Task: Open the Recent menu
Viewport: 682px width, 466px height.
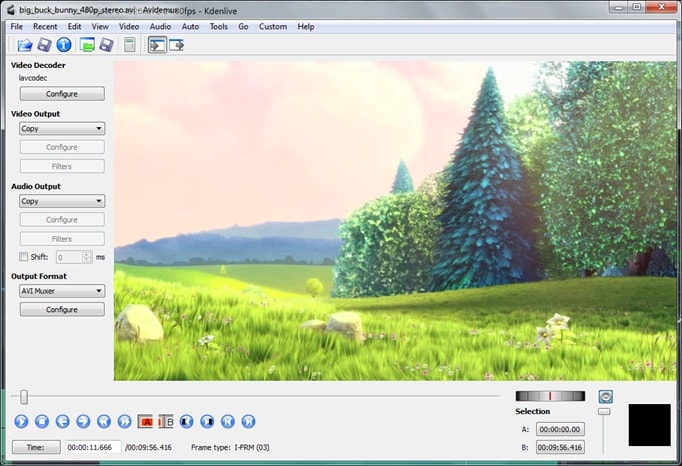Action: tap(45, 27)
